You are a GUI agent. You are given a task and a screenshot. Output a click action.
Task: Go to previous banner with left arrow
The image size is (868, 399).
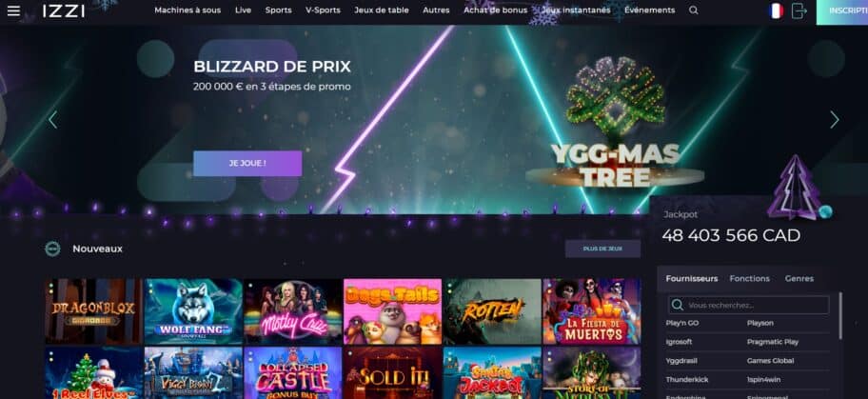53,120
